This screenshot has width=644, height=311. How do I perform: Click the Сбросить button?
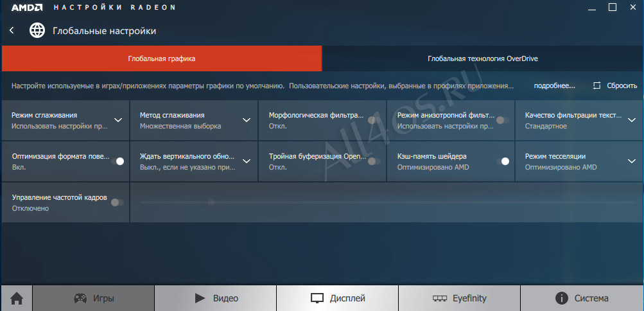615,86
